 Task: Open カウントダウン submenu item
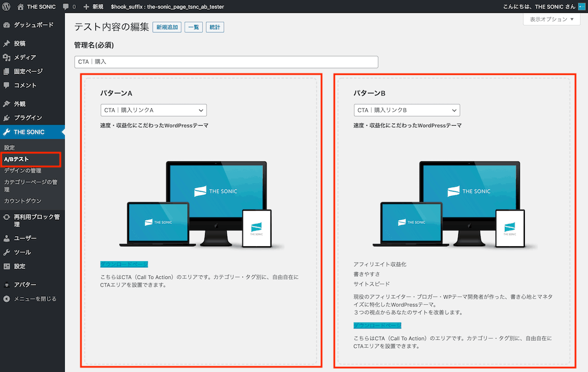point(23,201)
